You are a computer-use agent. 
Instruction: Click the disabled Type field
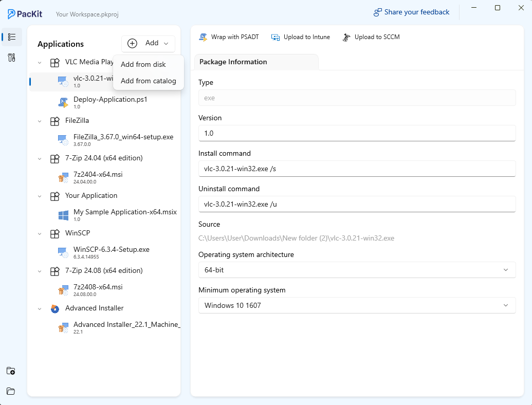pyautogui.click(x=357, y=98)
